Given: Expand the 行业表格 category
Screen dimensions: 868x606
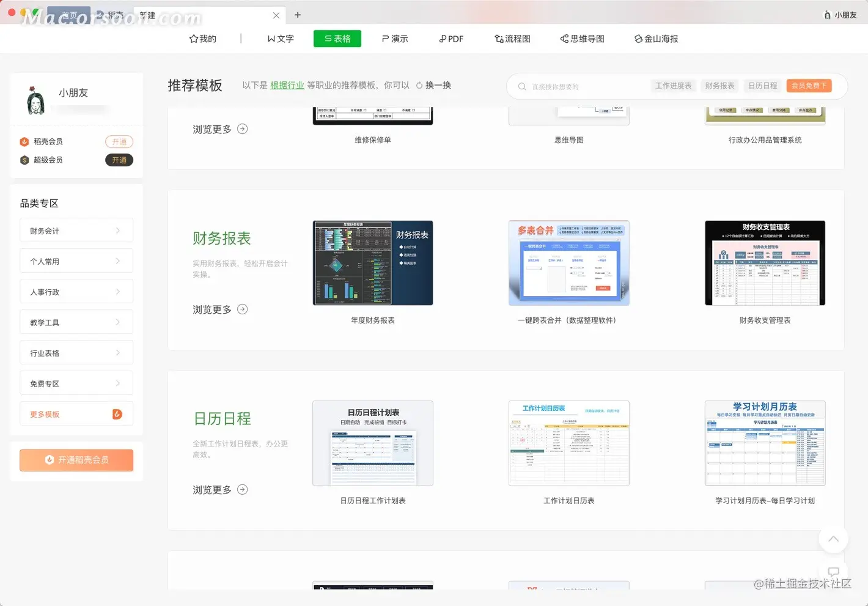Looking at the screenshot, I should 76,353.
